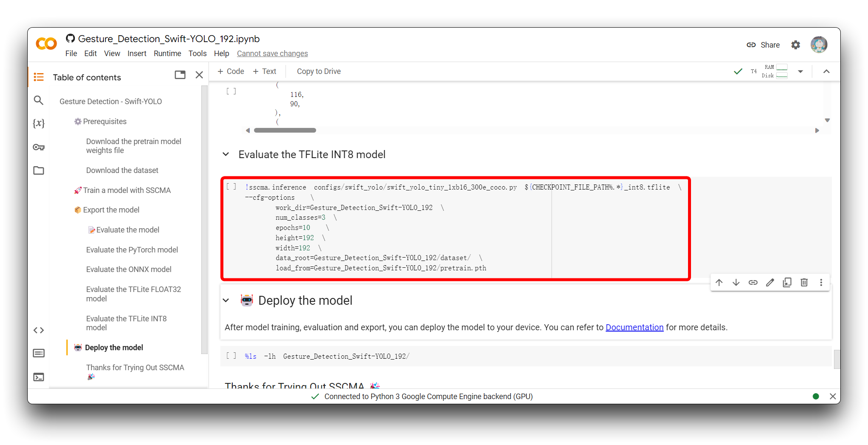Jump to Download the pretrain model weights file

point(134,146)
